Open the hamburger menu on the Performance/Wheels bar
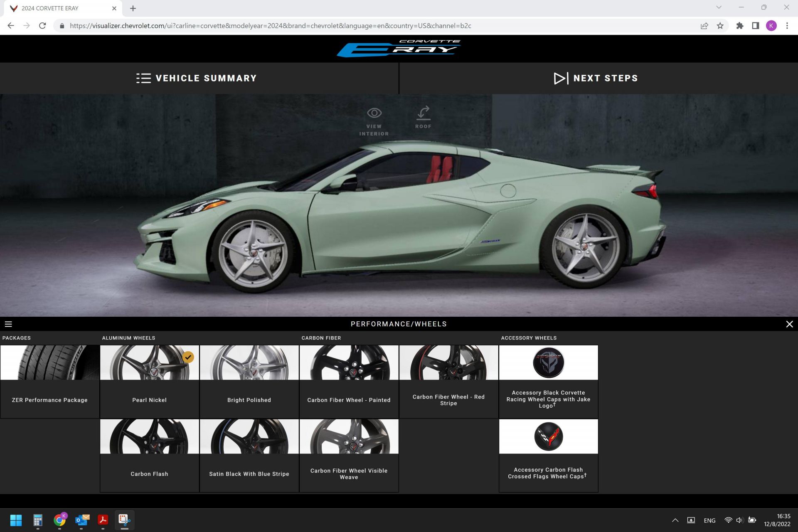 pos(9,324)
